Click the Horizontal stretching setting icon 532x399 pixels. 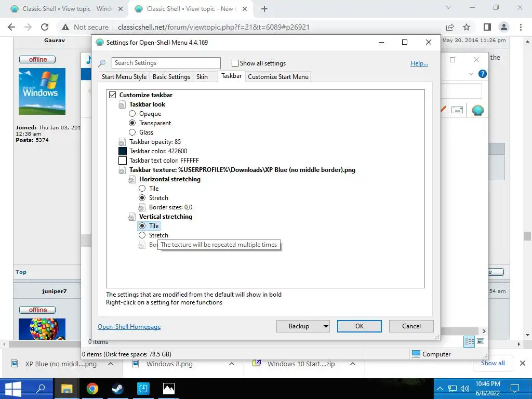click(131, 179)
